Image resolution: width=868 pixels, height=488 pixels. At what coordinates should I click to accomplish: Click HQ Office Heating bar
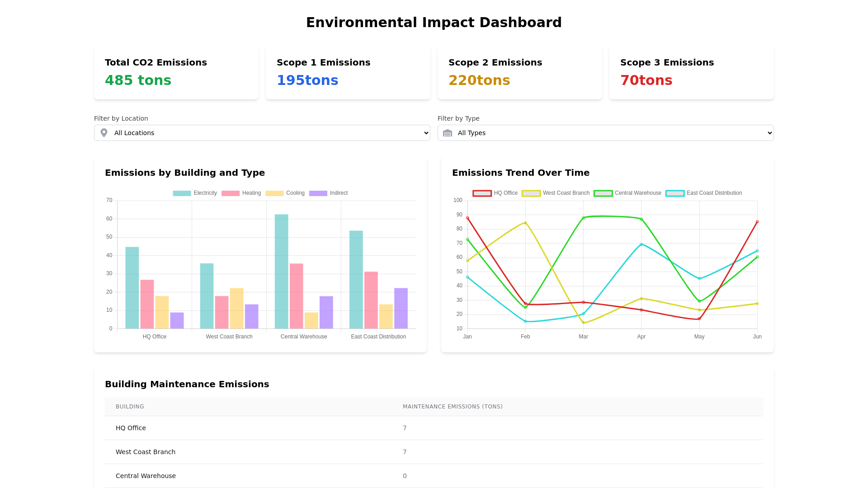point(147,304)
